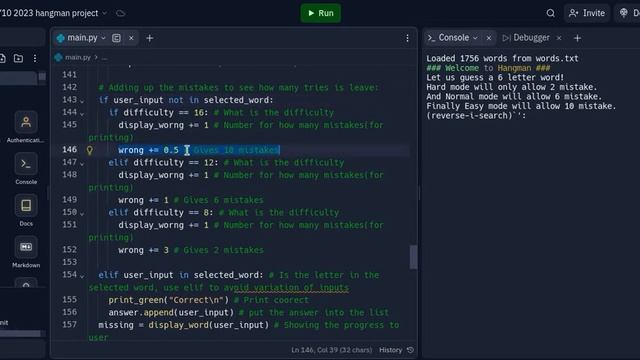
Task: Switch to the Debugger tab
Action: [526, 38]
